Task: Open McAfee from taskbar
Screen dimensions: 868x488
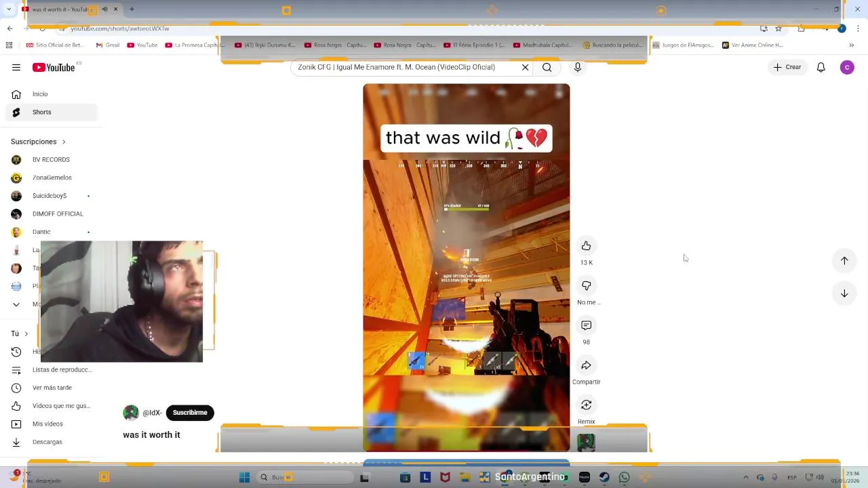Action: [x=445, y=477]
